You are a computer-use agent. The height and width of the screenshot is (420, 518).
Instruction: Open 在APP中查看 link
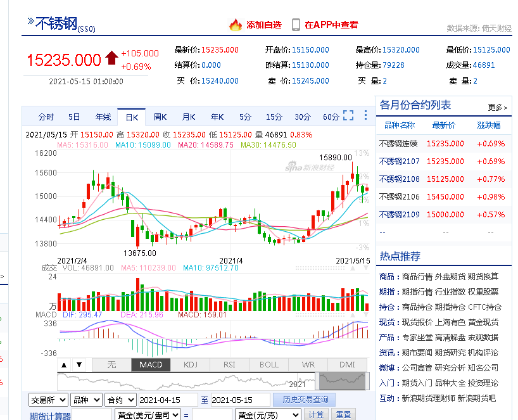(331, 25)
